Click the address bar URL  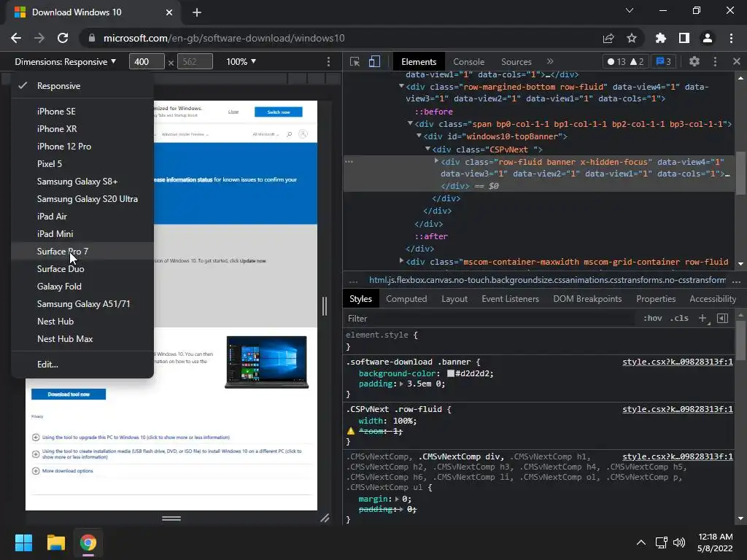[x=223, y=38]
